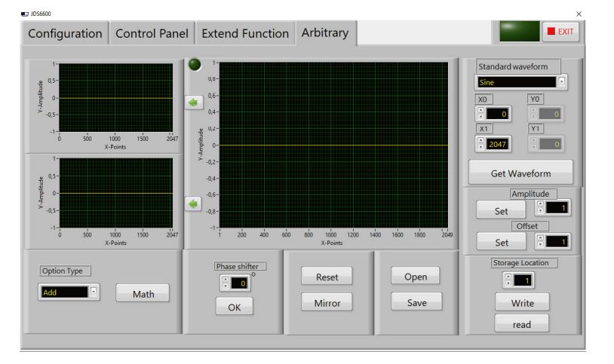Expand the Option Type Add dropdown
The image size is (614, 364).
coord(94,292)
